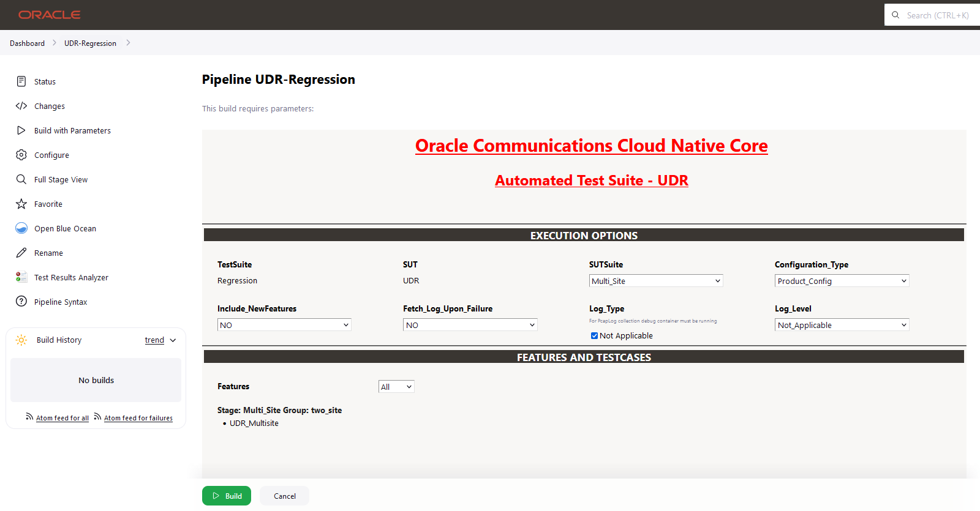The image size is (980, 511).
Task: Expand the breadcrumb chevron after Dashboard
Action: click(55, 43)
